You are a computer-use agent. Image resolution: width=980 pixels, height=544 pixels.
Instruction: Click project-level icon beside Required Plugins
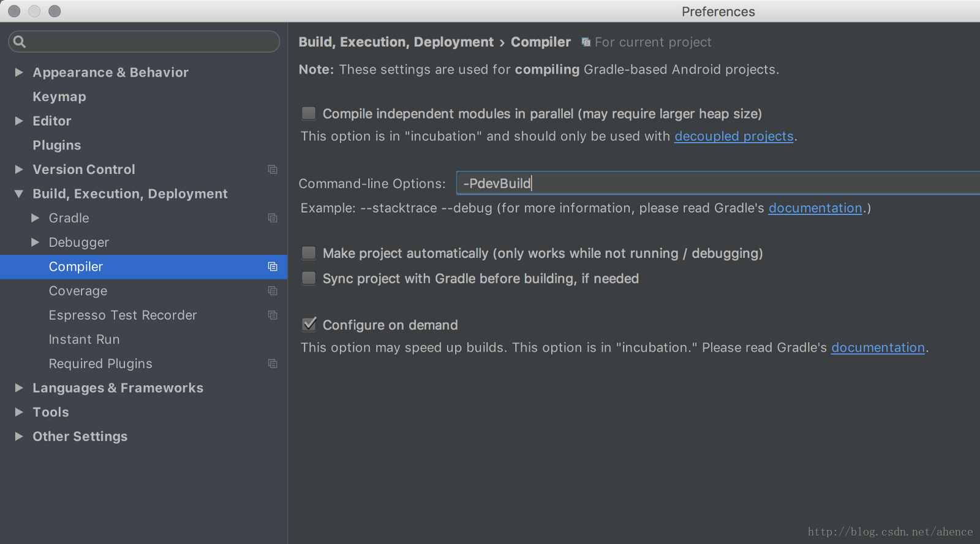[x=273, y=364]
